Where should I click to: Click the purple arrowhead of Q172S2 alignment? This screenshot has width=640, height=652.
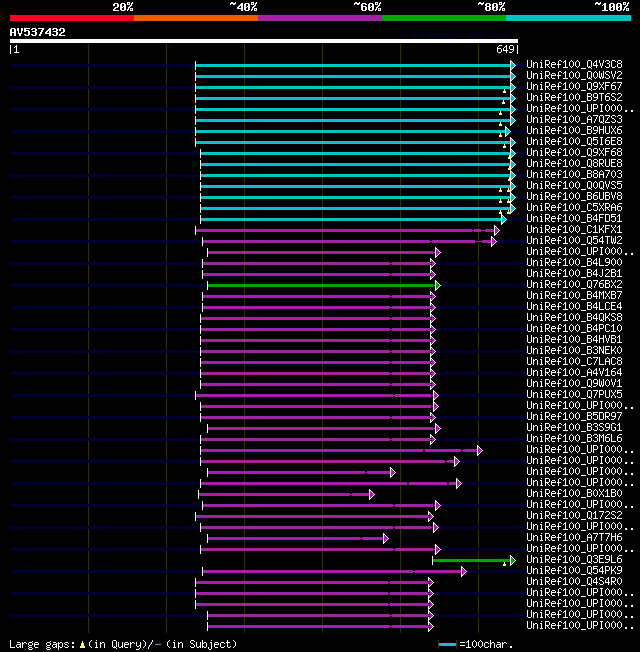click(431, 516)
